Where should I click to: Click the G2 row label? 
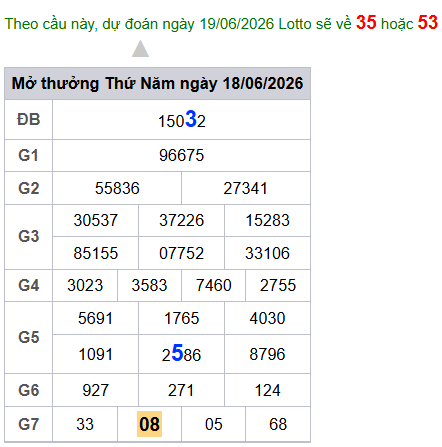(x=29, y=188)
